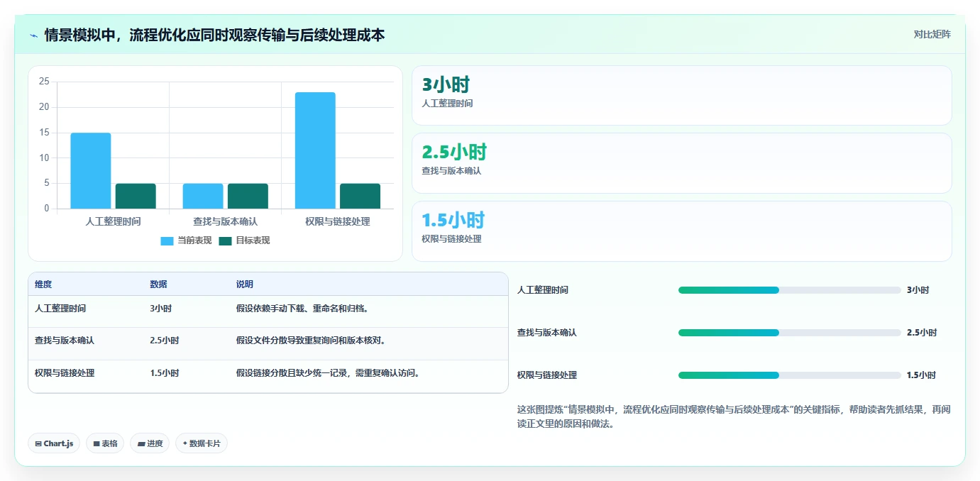Click the 查找与版本确认 progress bar
980x481 pixels.
(x=789, y=333)
